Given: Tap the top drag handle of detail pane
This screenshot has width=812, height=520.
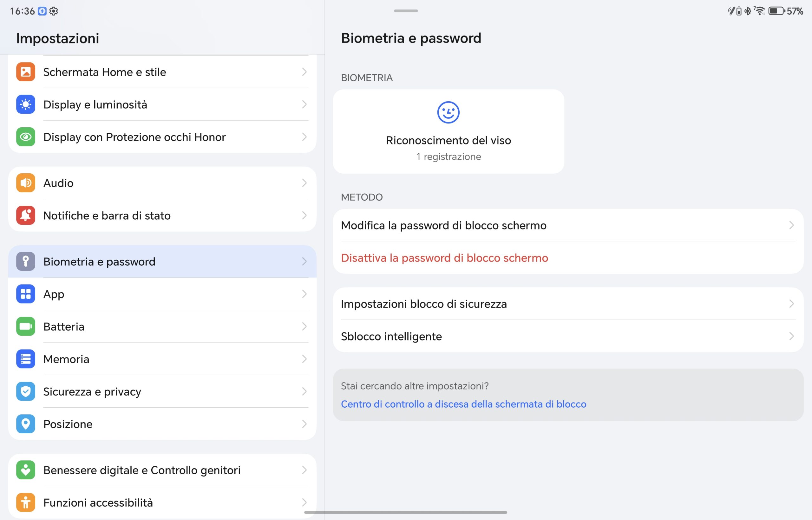Looking at the screenshot, I should click(x=406, y=11).
